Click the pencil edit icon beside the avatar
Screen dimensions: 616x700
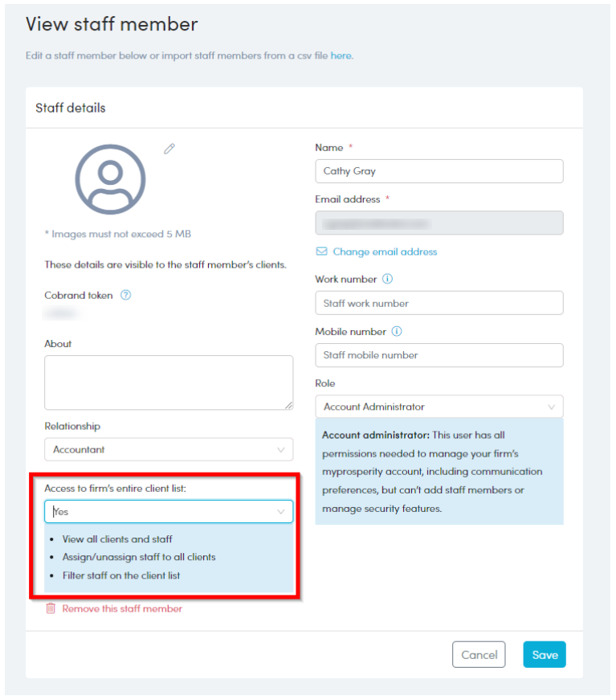[x=169, y=149]
